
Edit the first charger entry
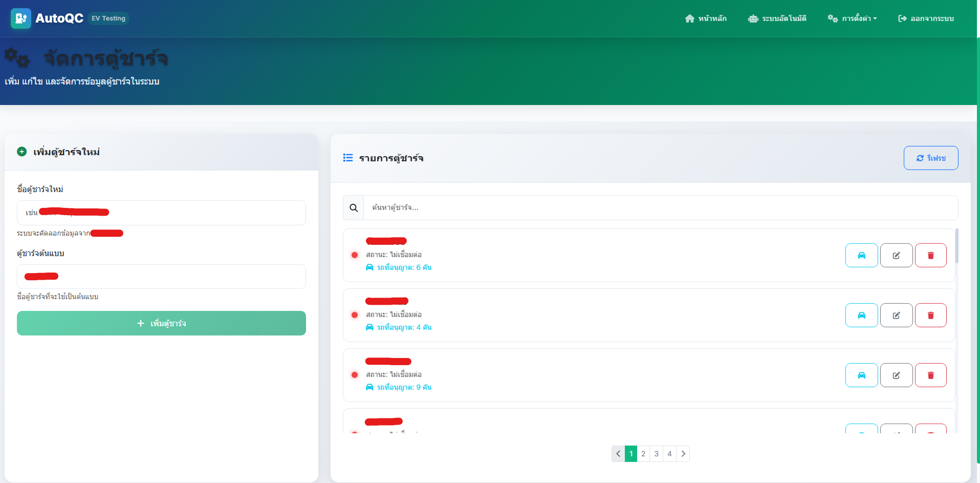[x=896, y=255]
